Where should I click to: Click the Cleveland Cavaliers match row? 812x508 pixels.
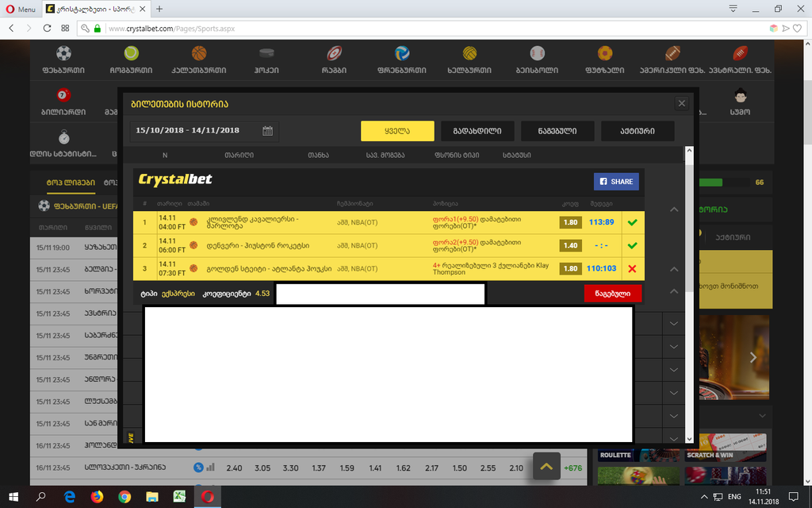pos(389,222)
